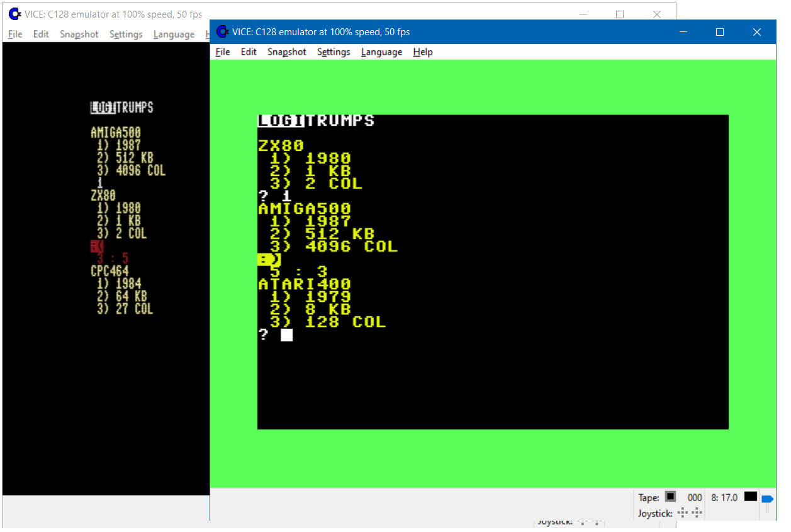
Task: Click the ZX80 heading in the background window
Action: click(103, 196)
